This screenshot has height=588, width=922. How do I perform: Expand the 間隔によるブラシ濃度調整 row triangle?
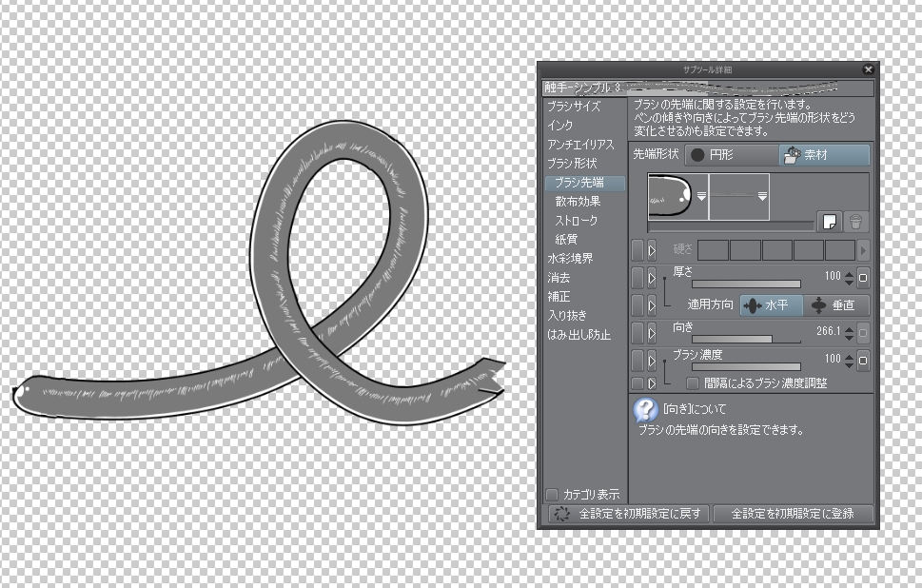(652, 383)
